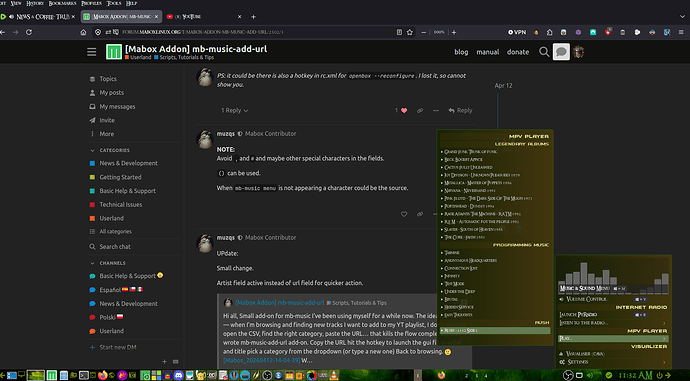
Task: Open the browser application menu icon
Action: tap(681, 32)
